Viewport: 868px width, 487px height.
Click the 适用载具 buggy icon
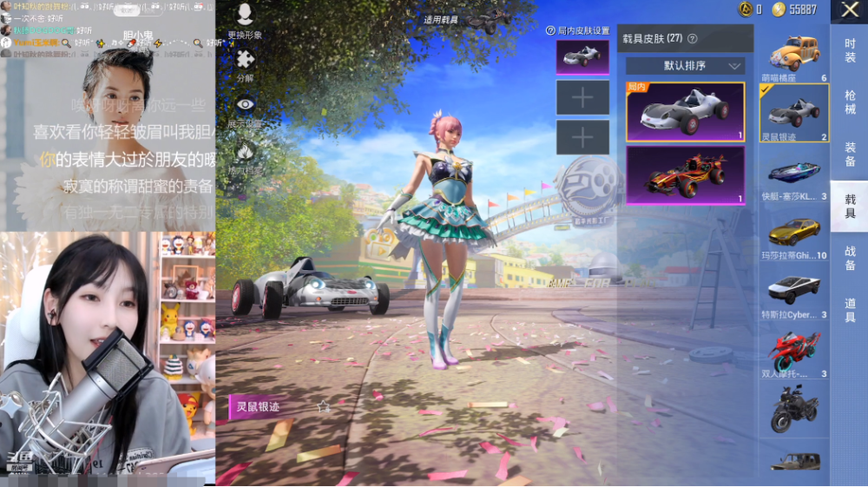pos(488,19)
